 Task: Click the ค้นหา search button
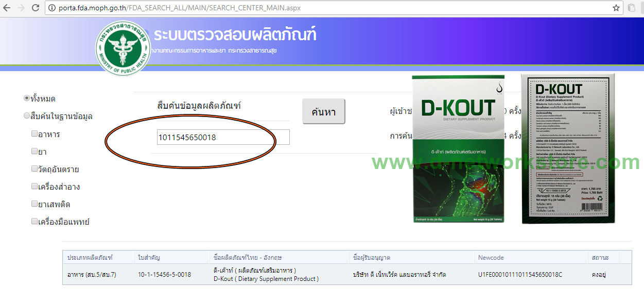pyautogui.click(x=323, y=111)
